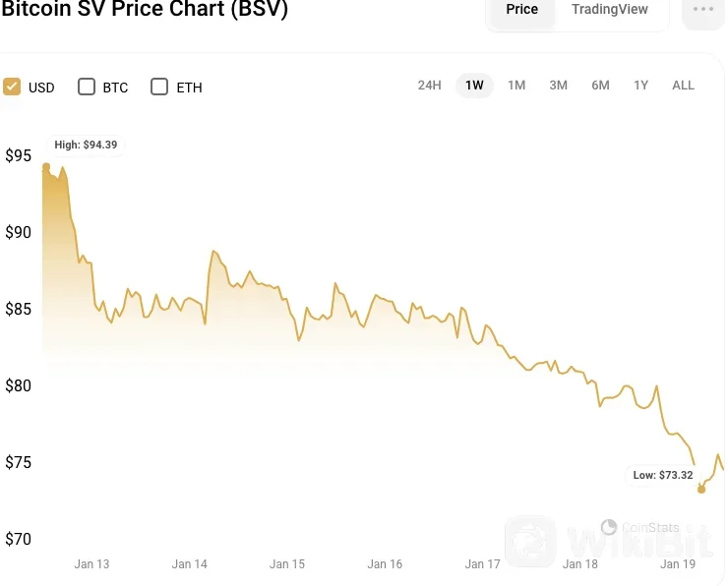Select the 3M time range
728x586 pixels.
pos(558,86)
